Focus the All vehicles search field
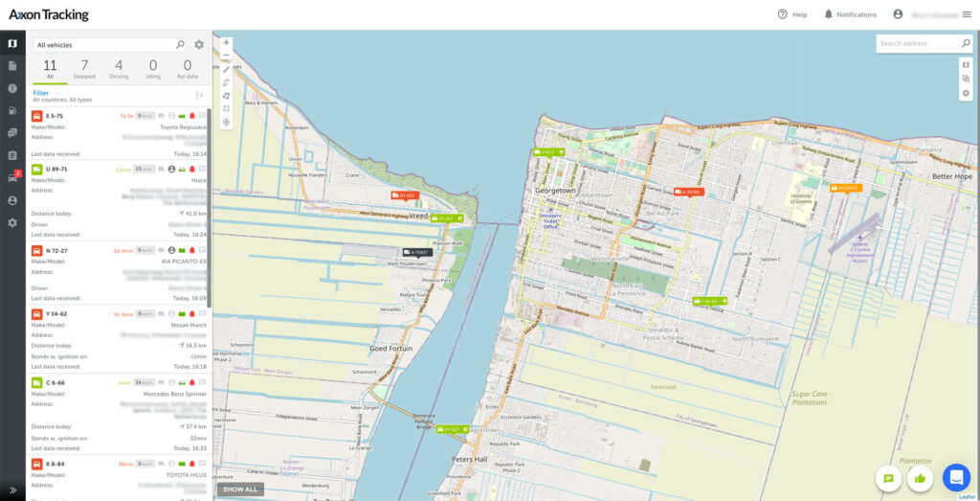This screenshot has width=980, height=501. point(109,44)
